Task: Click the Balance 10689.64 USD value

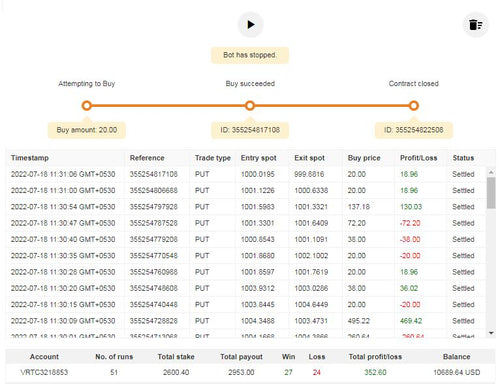Action: click(457, 372)
